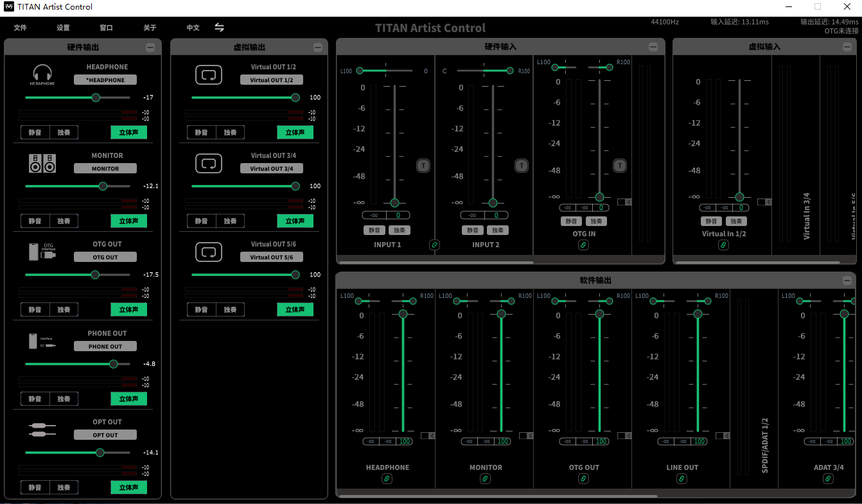Toggle the MONITOR software output link icon
The width and height of the screenshot is (862, 504).
485,478
